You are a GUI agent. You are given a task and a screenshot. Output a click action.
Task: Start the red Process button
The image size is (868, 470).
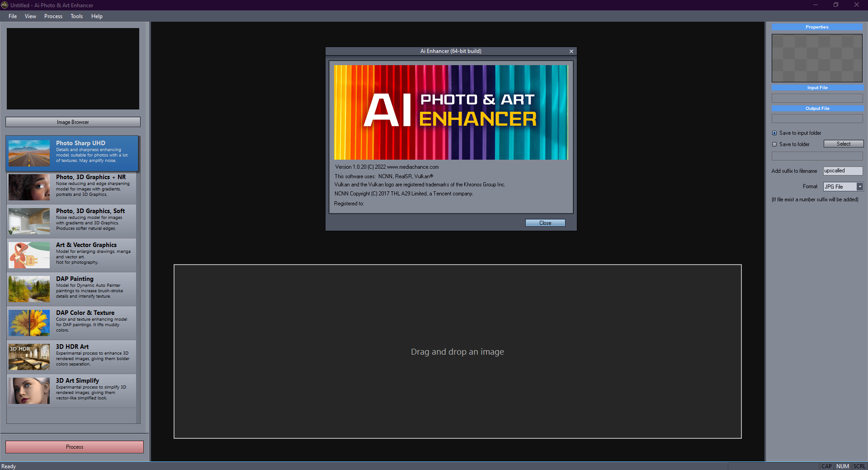pyautogui.click(x=75, y=447)
